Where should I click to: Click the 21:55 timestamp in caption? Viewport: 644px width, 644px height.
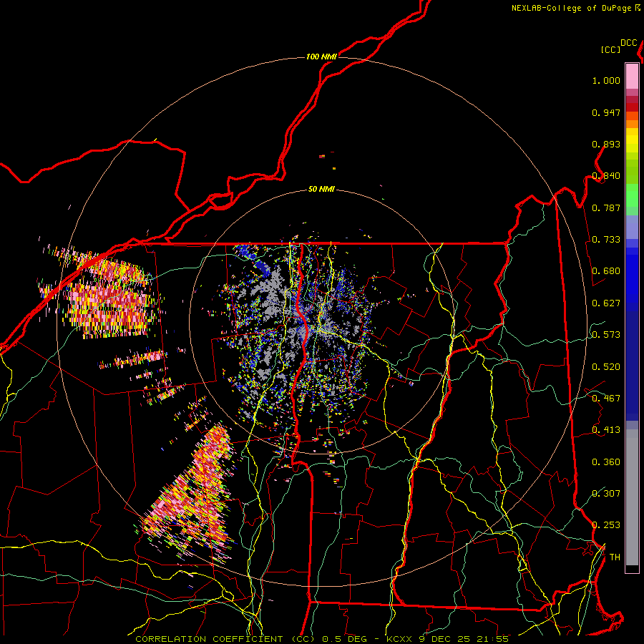click(493, 639)
